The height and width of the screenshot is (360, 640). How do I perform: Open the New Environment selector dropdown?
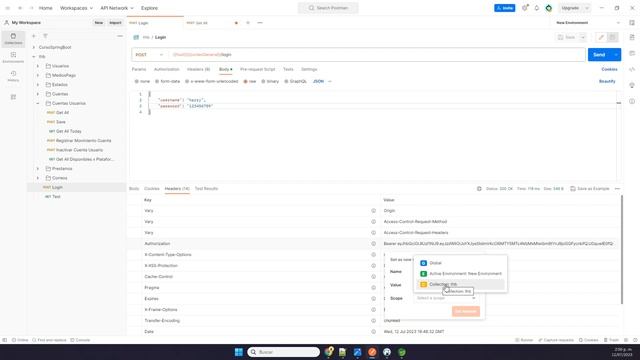click(588, 23)
